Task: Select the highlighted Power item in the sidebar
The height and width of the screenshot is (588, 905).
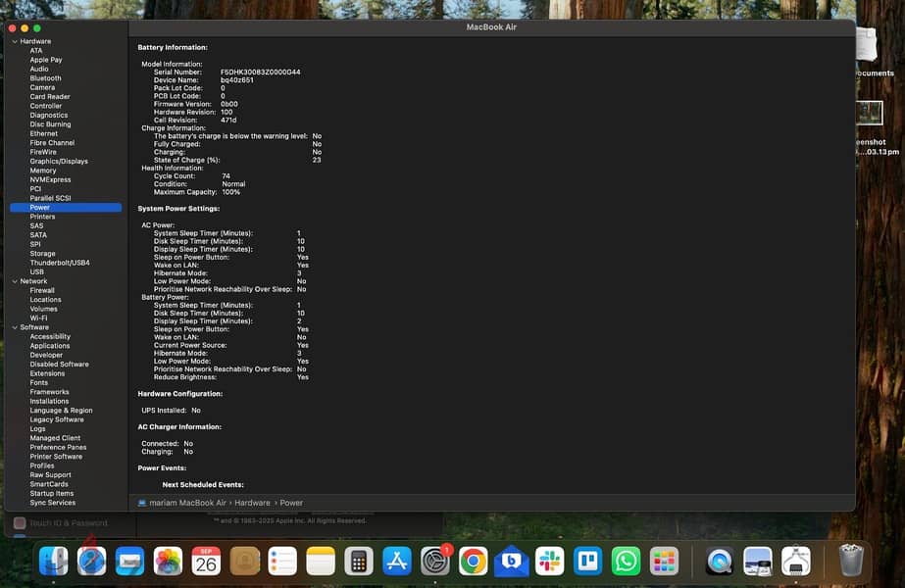Action: click(66, 207)
